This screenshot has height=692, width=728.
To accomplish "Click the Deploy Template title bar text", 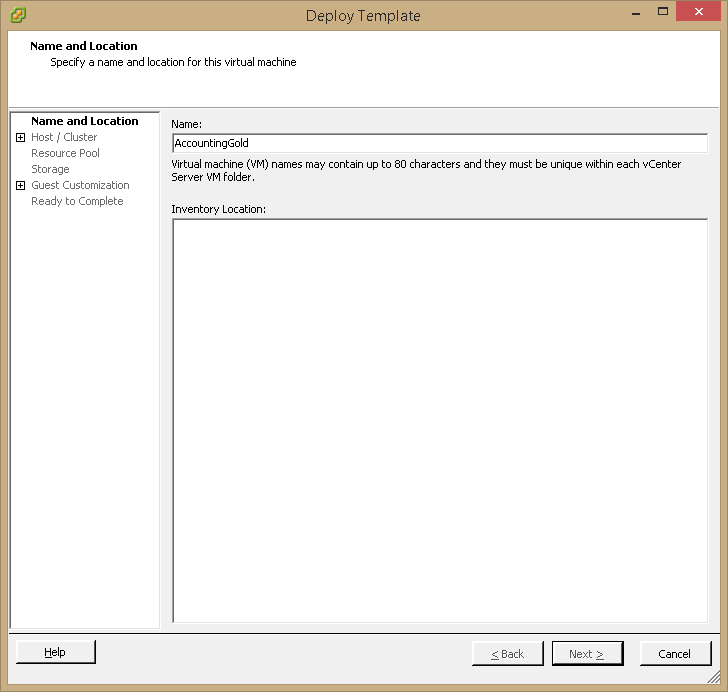I will (363, 15).
